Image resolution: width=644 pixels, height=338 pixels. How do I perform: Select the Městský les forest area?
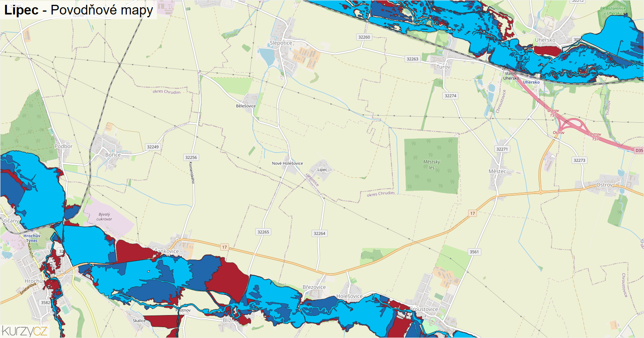coord(431,165)
